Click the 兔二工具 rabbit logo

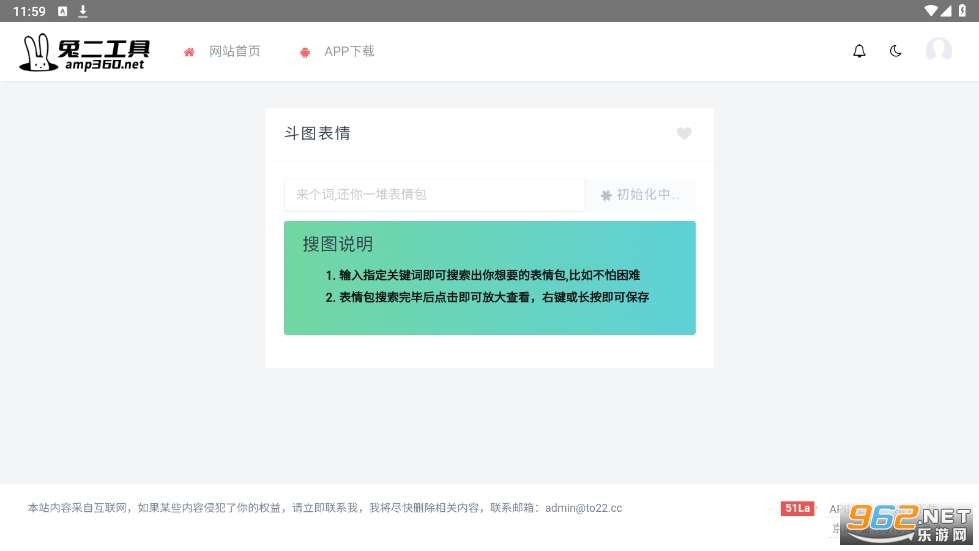[x=85, y=52]
